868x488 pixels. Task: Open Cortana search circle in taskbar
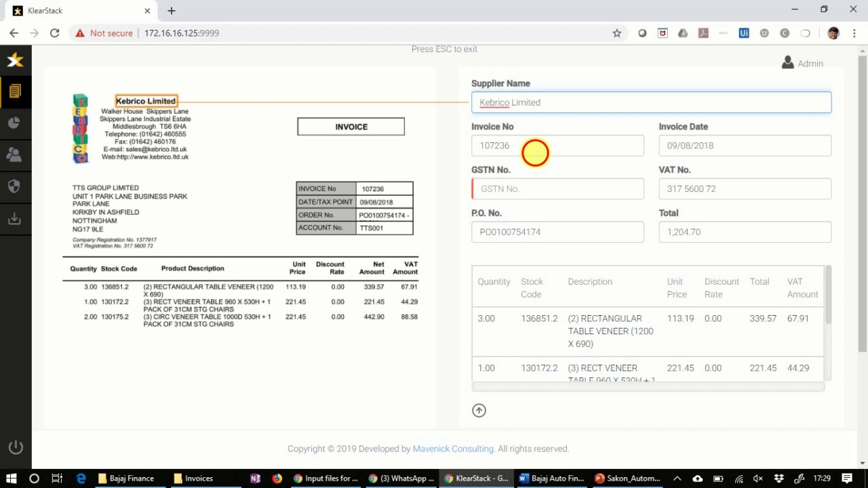(34, 479)
